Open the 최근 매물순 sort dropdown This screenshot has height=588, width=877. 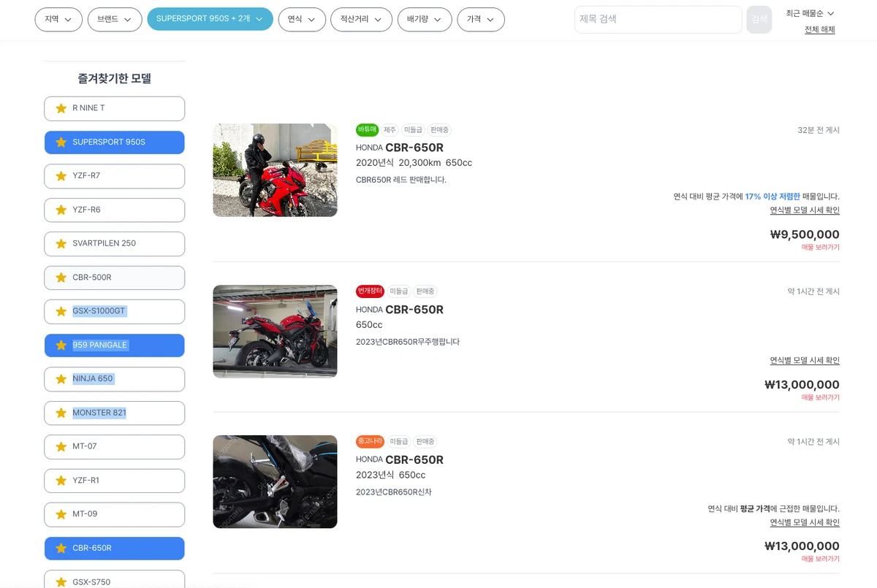[x=810, y=13]
